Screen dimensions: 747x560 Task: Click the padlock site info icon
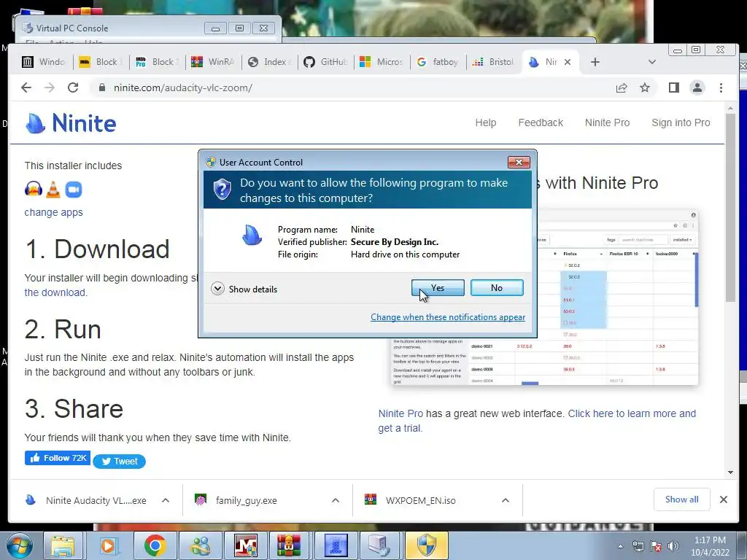101,87
